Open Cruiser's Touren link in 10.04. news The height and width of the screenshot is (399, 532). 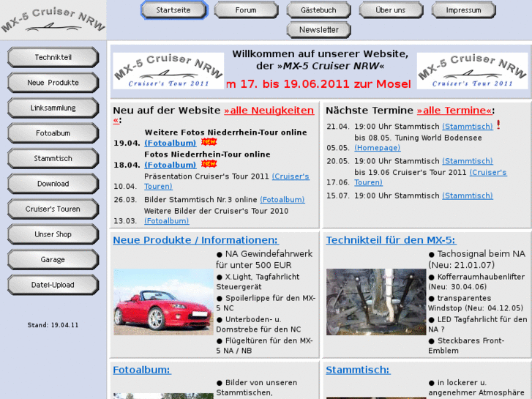pyautogui.click(x=291, y=176)
